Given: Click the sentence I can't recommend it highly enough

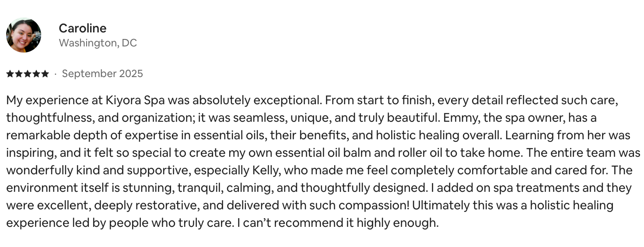Looking at the screenshot, I should click(337, 223).
